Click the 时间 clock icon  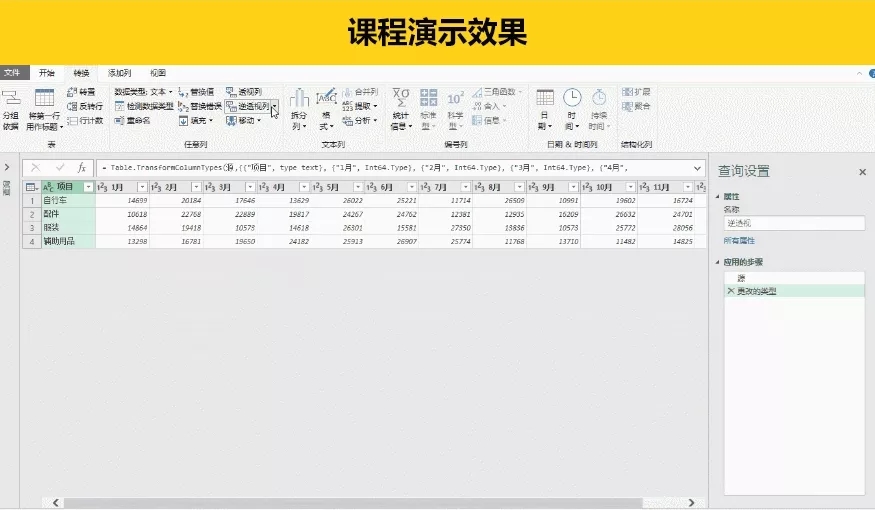pyautogui.click(x=572, y=98)
